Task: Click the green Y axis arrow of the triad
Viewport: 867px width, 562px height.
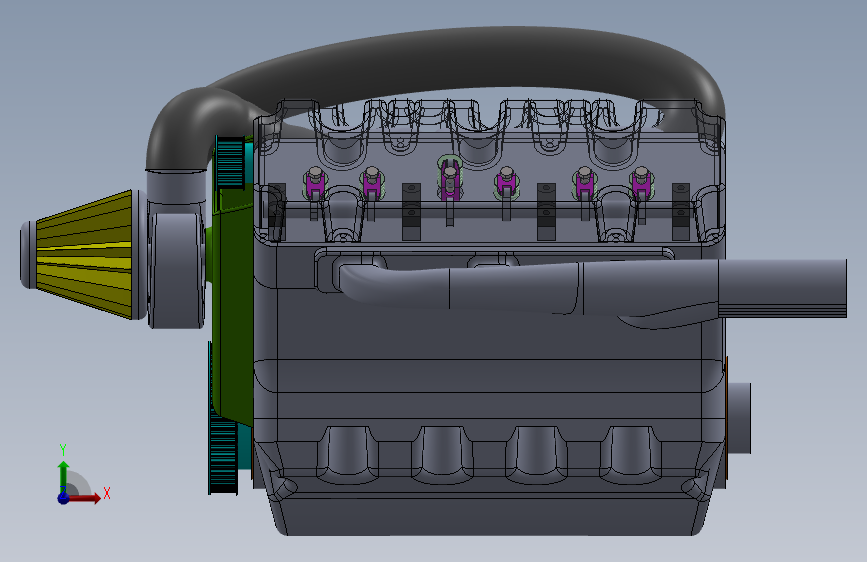Action: 63,475
